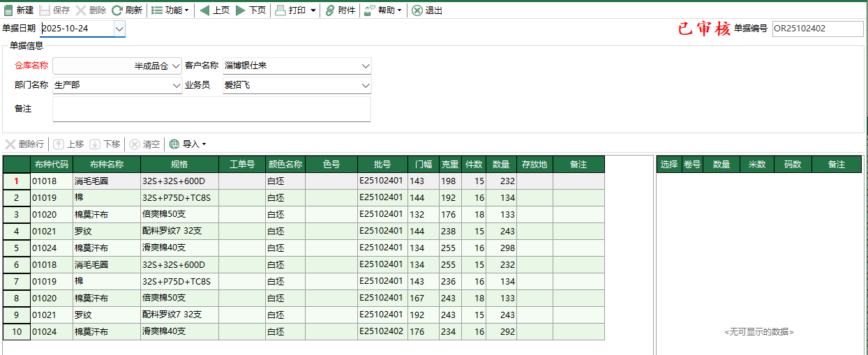Click the 选择 header in right panel
The height and width of the screenshot is (355, 868).
coord(669,165)
